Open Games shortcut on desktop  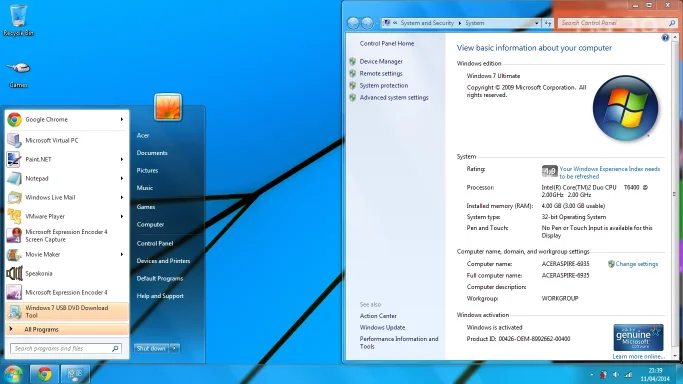coord(18,74)
